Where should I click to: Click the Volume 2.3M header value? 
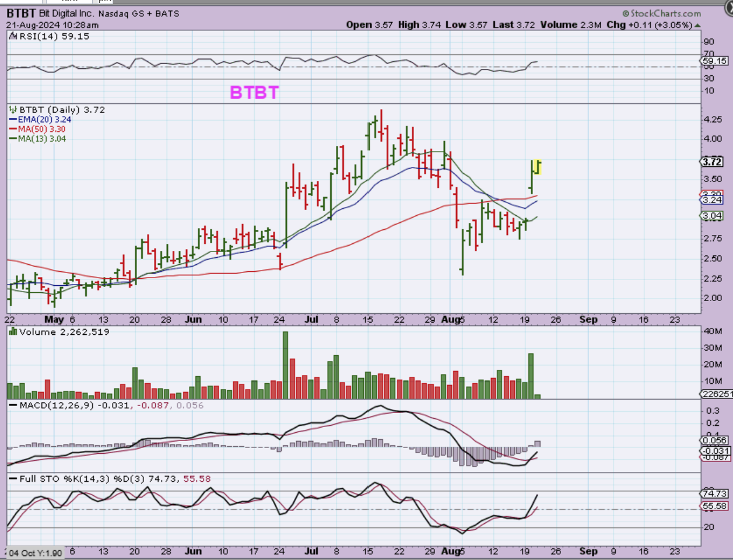tap(571, 24)
